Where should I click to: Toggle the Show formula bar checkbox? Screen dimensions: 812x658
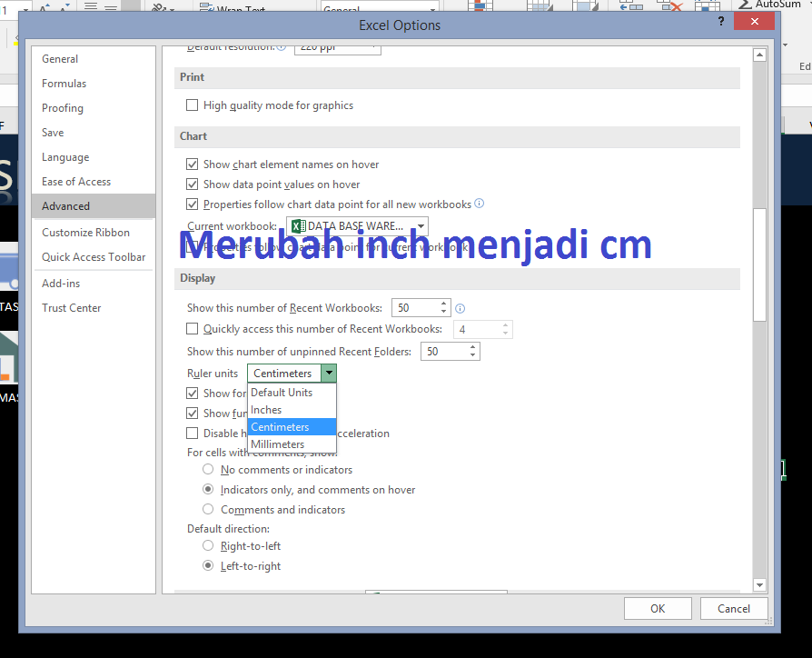[x=193, y=394]
